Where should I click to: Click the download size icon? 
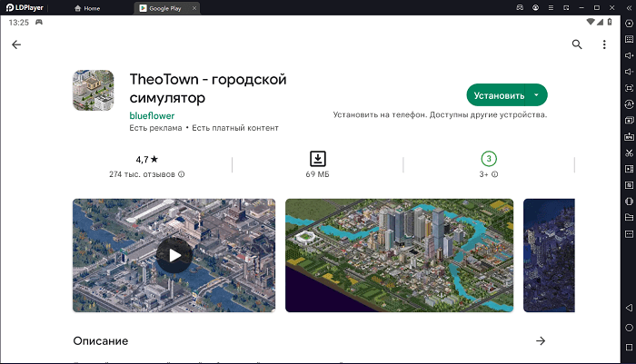point(318,159)
